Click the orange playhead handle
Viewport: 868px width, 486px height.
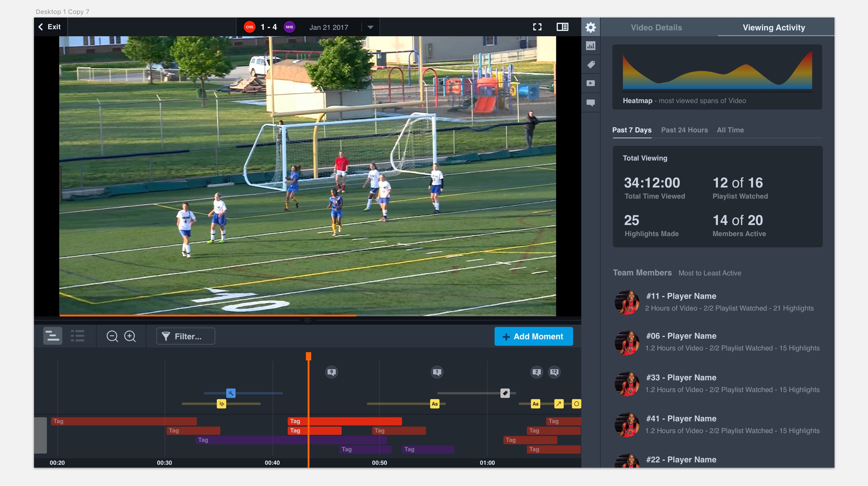tap(308, 356)
